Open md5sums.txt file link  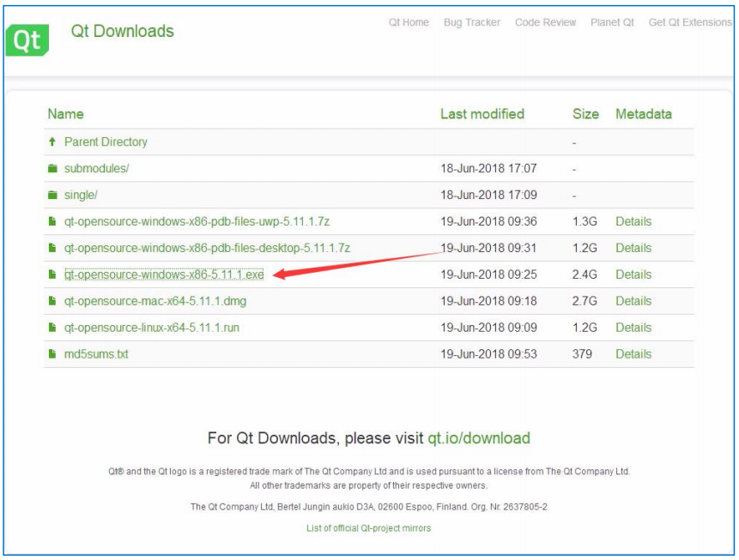point(96,353)
